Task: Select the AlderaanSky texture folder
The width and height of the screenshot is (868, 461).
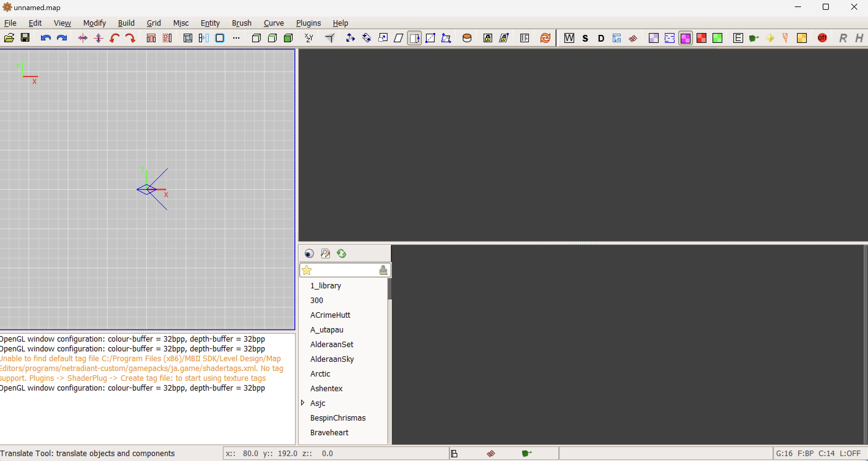Action: 331,359
